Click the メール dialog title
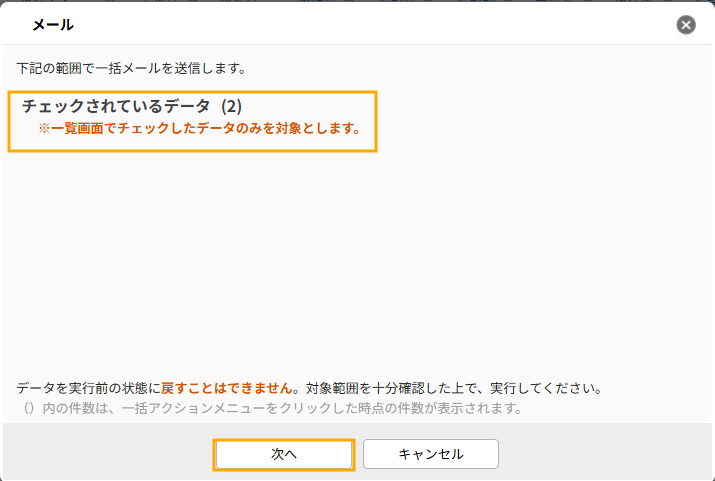 pos(53,24)
